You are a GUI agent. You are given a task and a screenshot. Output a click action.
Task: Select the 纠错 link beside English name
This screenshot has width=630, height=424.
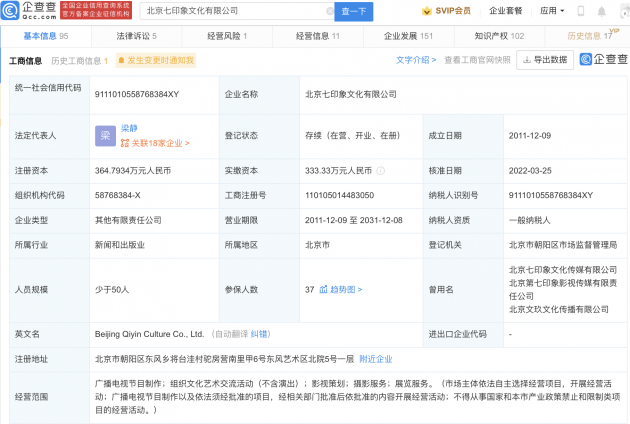258,334
